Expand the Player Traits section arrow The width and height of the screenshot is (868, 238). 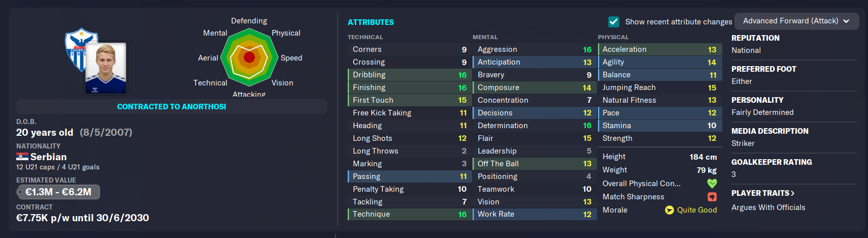tap(793, 193)
